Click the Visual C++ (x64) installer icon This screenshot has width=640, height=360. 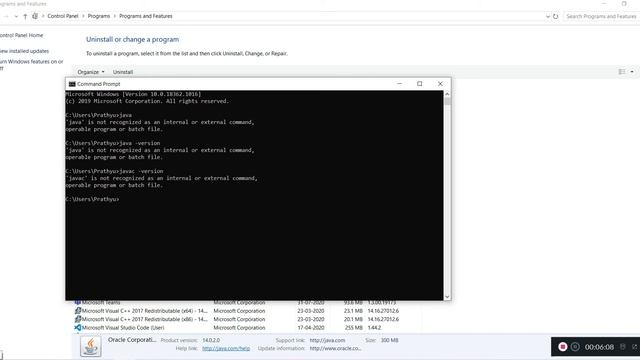pos(78,311)
